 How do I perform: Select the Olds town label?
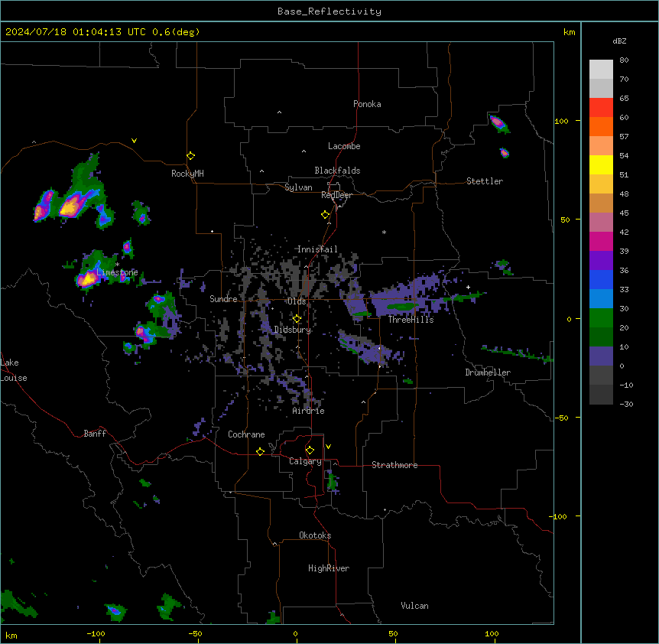pos(297,301)
